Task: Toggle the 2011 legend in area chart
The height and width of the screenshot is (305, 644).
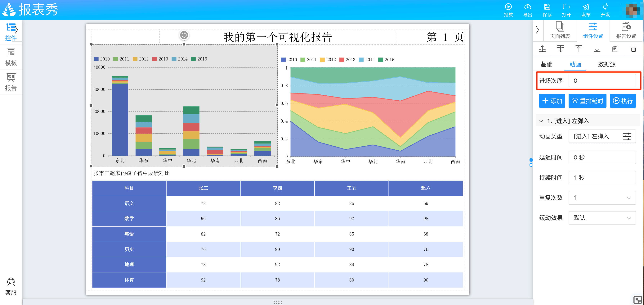Action: 308,60
